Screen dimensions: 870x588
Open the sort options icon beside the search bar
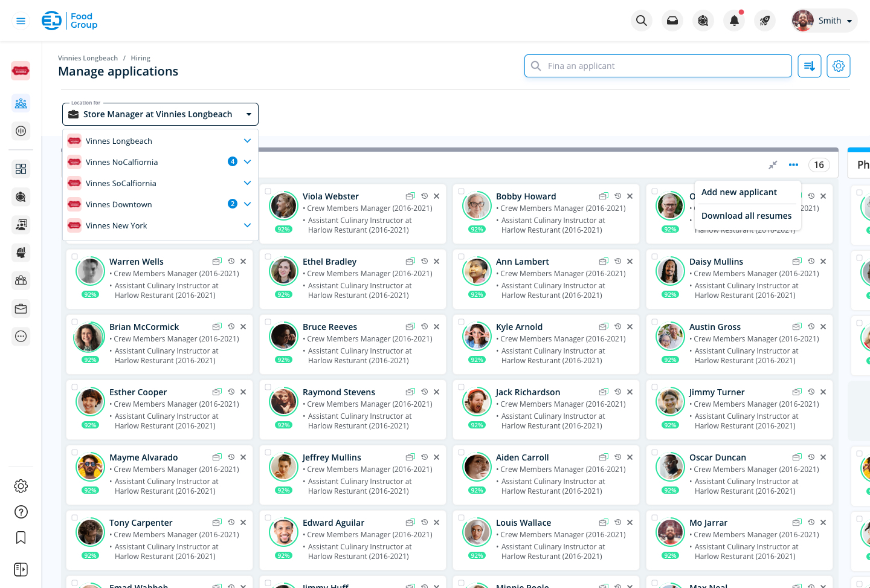point(809,66)
